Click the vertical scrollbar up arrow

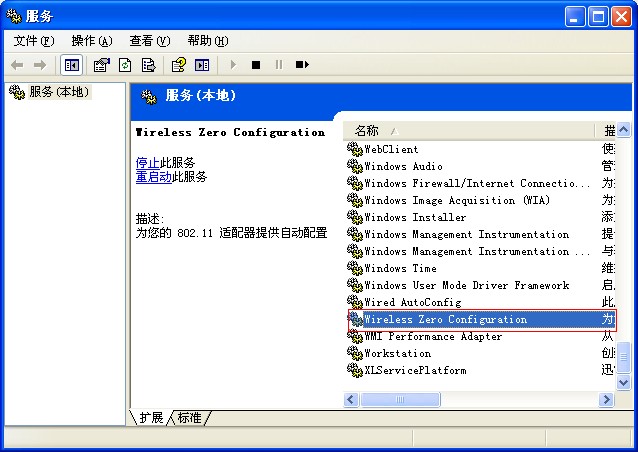tap(623, 130)
